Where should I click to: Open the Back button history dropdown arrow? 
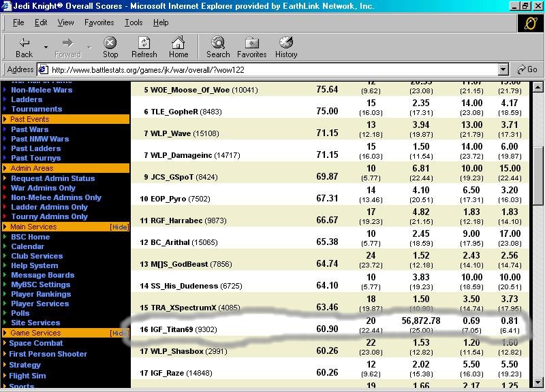46,46
